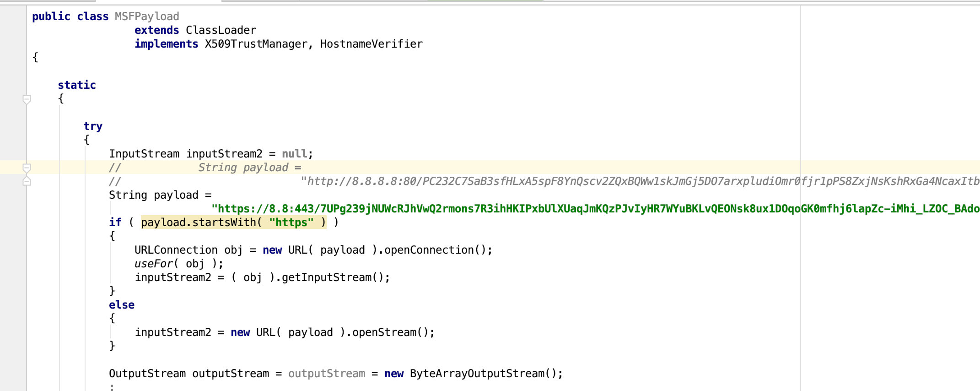Click fold end marker beside commented http URL line
Viewport: 980px width, 391px height.
[x=27, y=181]
